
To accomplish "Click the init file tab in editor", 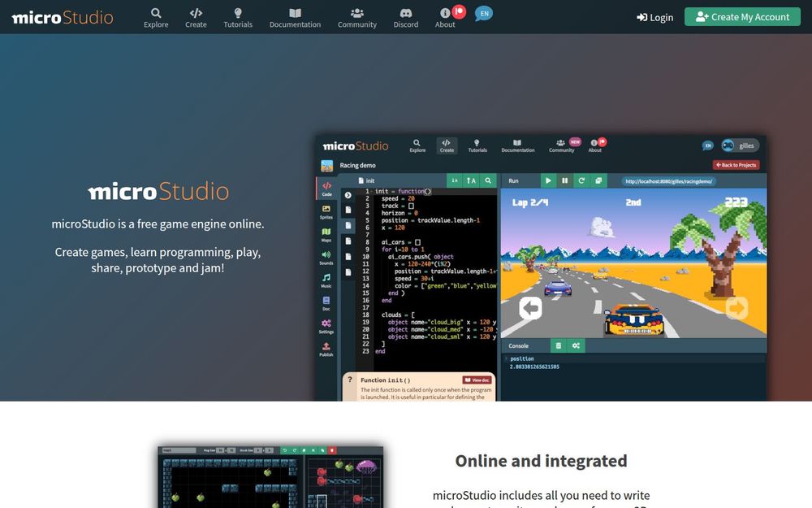I will tap(366, 180).
